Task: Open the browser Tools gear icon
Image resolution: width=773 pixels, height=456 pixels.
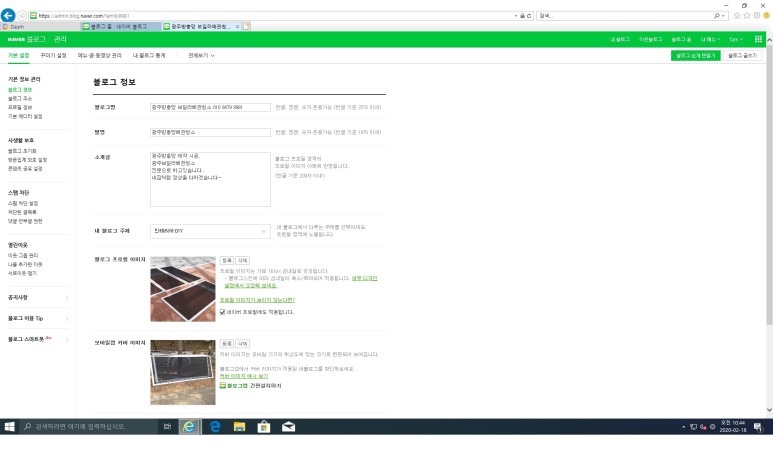Action: (x=757, y=15)
